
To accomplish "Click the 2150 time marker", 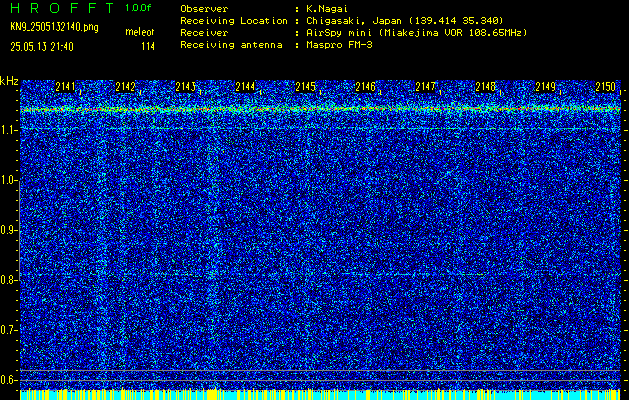I will coord(605,87).
